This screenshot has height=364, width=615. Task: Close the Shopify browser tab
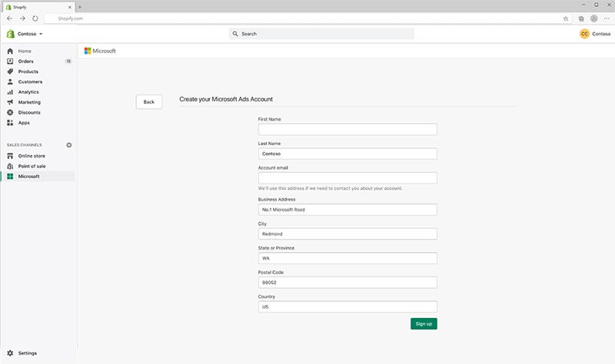pyautogui.click(x=70, y=7)
